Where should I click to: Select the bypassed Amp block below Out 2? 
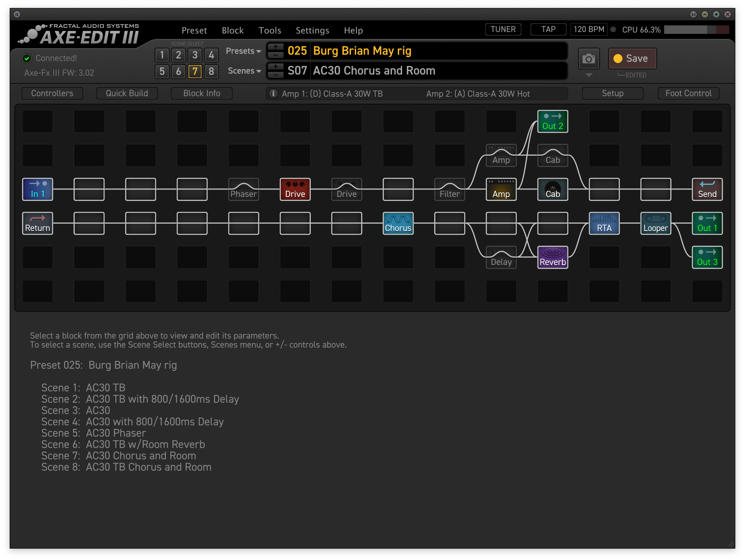point(501,155)
